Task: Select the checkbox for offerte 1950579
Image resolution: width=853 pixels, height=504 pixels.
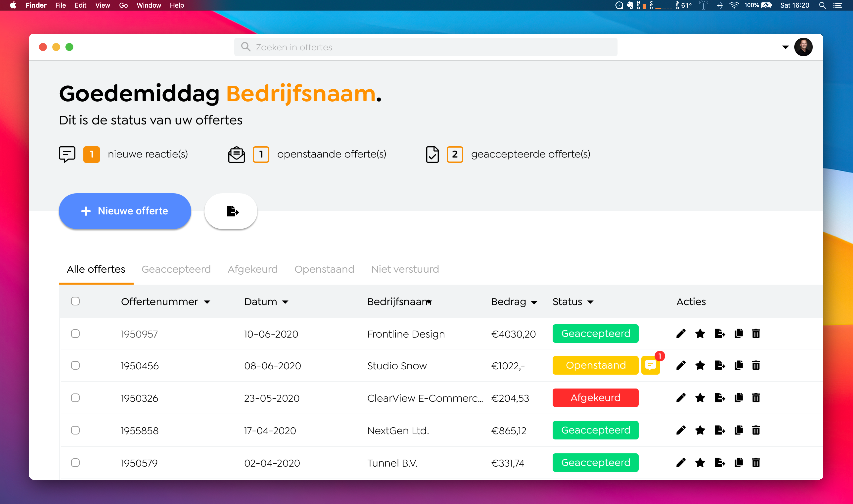Action: click(x=75, y=463)
